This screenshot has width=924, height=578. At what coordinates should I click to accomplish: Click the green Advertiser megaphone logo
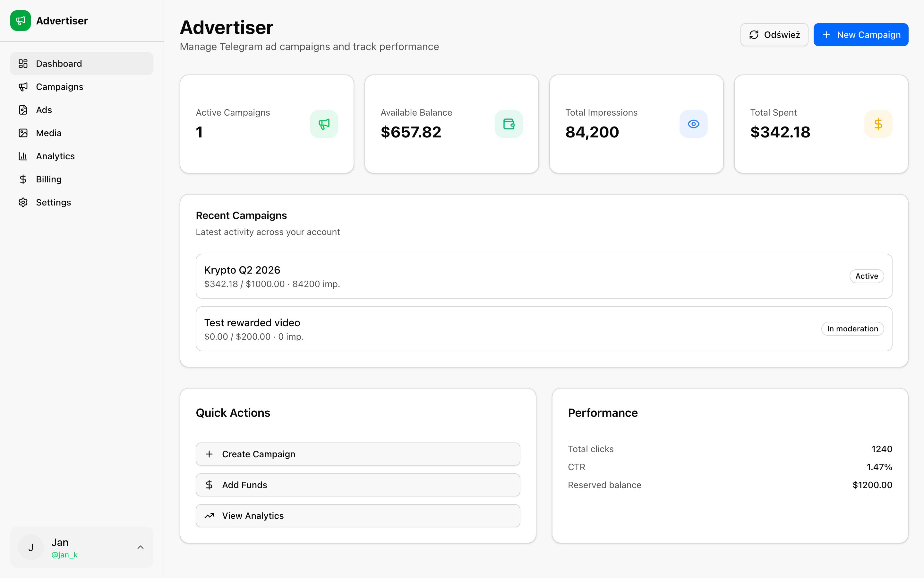click(x=21, y=21)
